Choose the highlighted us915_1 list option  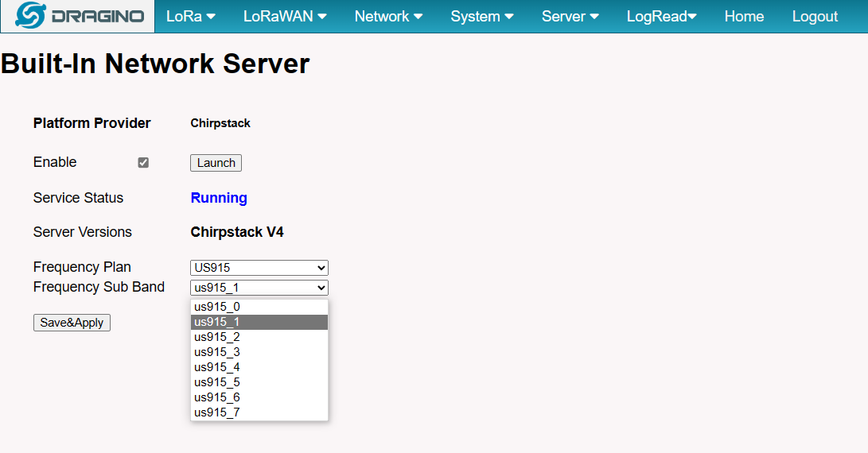point(259,322)
